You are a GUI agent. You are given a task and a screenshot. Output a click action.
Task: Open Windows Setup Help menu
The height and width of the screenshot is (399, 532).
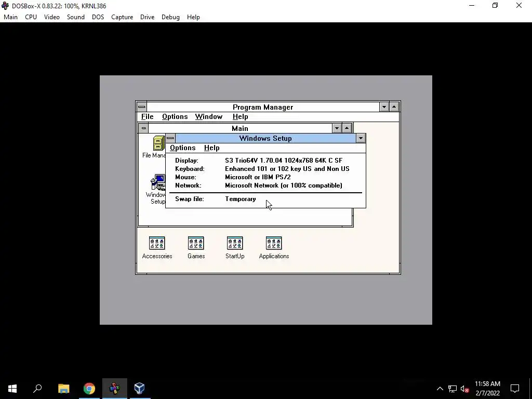[212, 148]
